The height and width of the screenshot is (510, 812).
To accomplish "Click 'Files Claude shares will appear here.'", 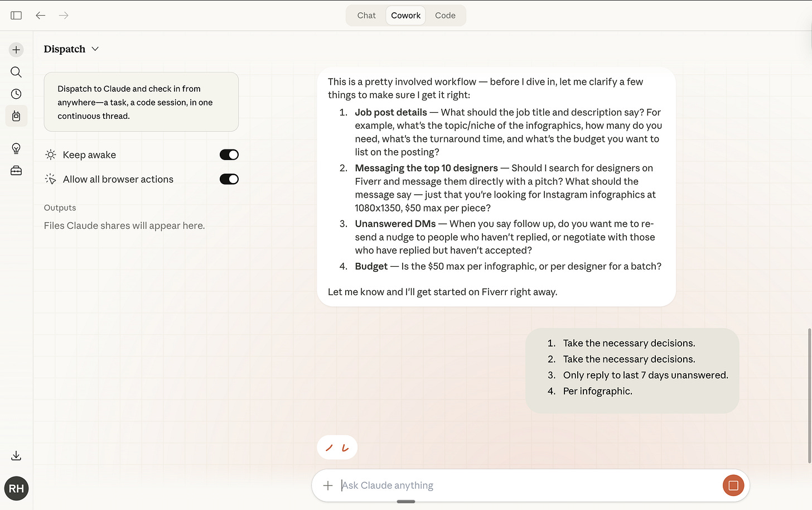I will coord(124,225).
